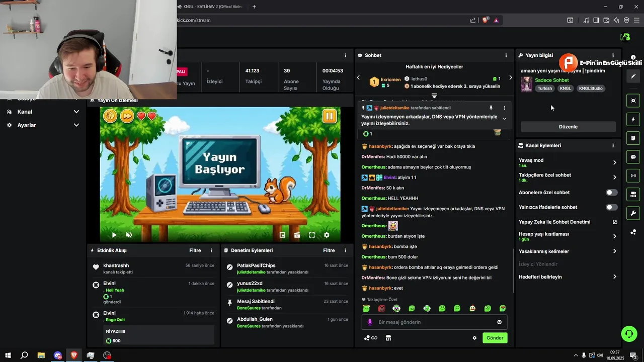Open a new browser tab
Image resolution: width=644 pixels, height=362 pixels.
pyautogui.click(x=254, y=7)
